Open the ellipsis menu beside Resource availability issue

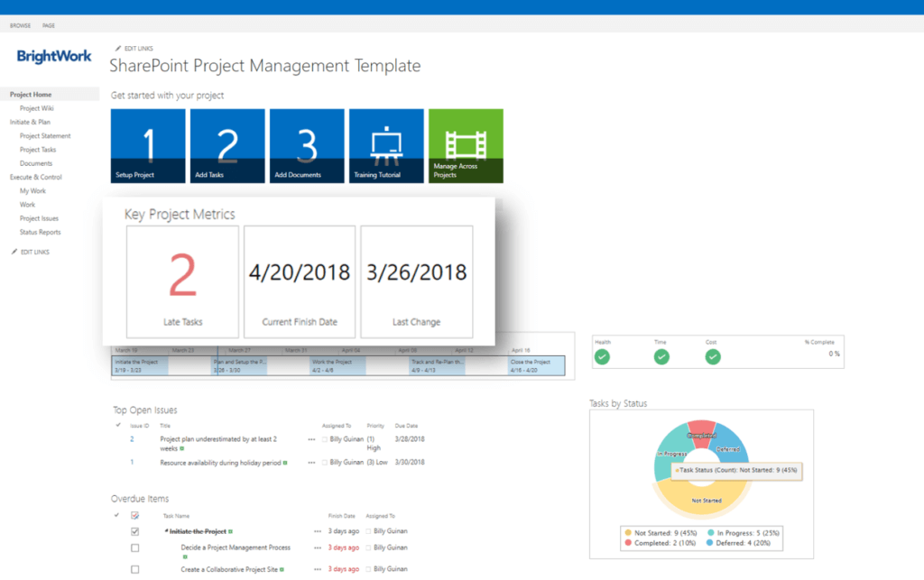tap(311, 462)
